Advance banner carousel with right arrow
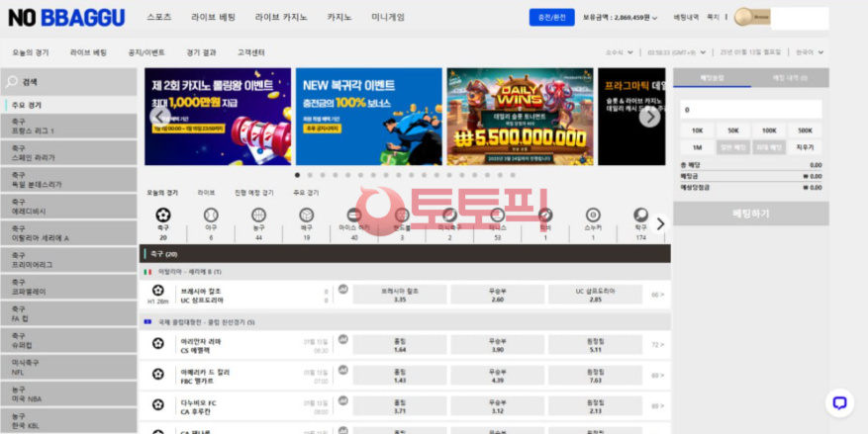The width and height of the screenshot is (868, 434). click(x=649, y=117)
